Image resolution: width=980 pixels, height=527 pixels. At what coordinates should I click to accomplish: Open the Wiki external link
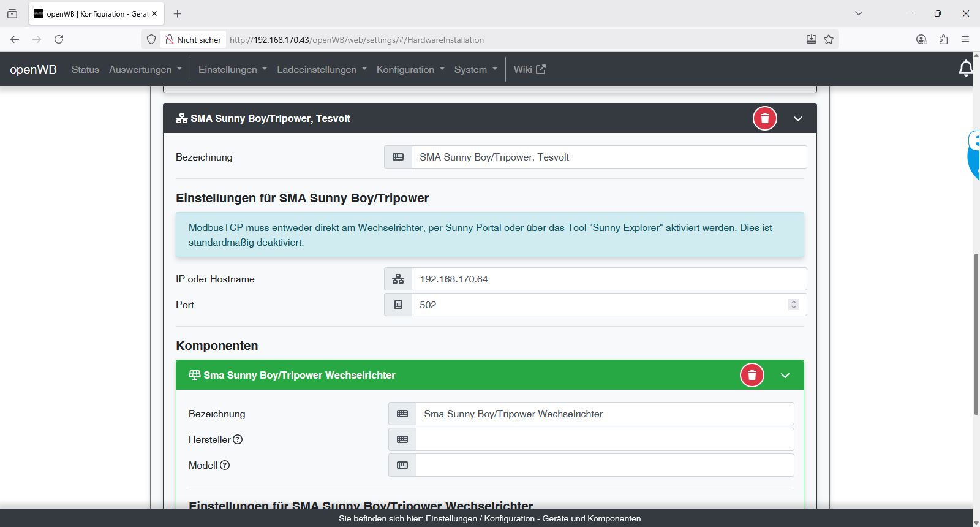click(529, 69)
